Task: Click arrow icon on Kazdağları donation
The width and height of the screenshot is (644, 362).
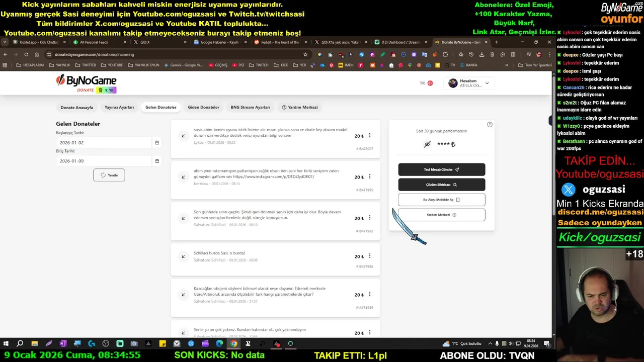Action: pyautogui.click(x=183, y=295)
